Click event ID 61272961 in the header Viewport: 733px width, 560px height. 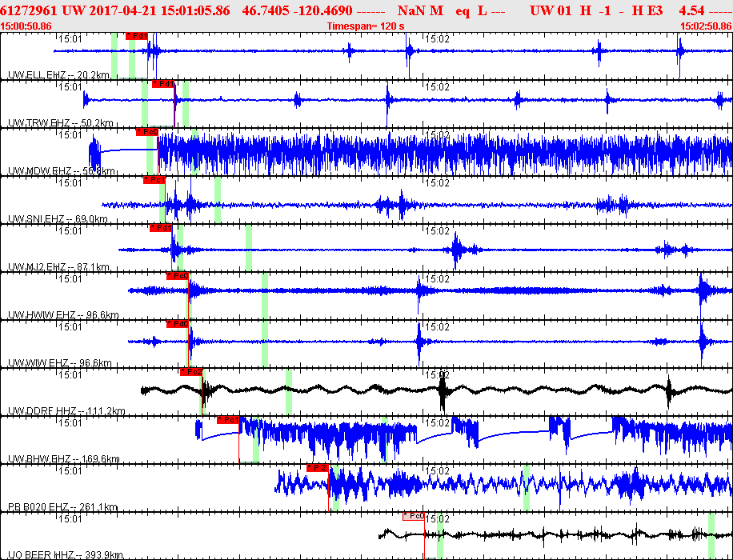30,10
